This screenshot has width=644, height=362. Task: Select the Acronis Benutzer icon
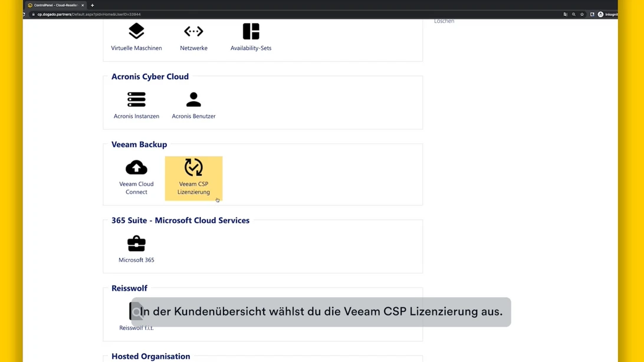[193, 105]
